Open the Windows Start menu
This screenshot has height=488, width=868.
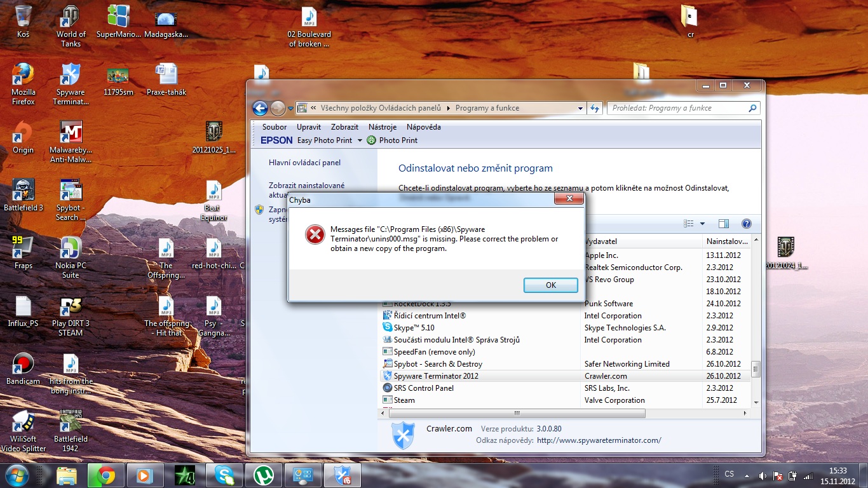(x=17, y=475)
